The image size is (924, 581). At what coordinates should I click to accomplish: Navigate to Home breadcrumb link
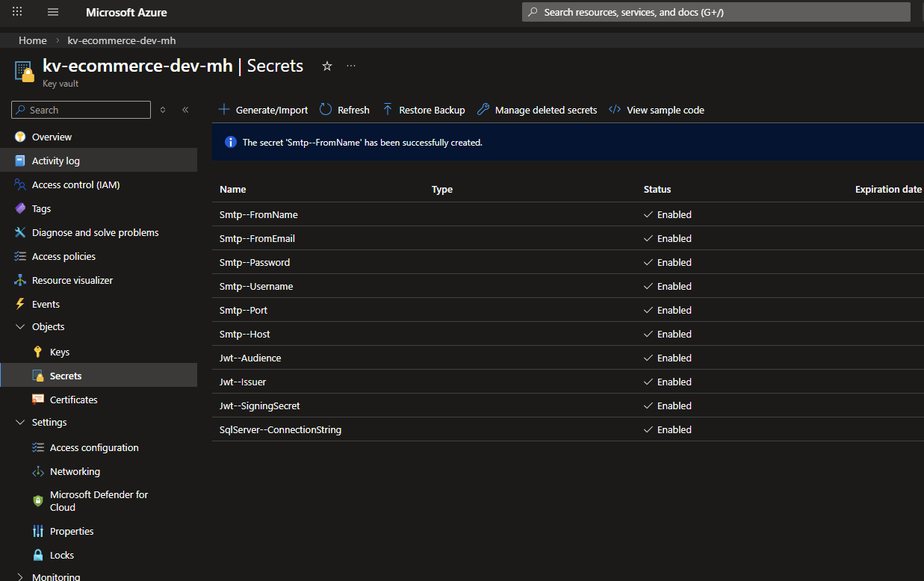click(x=33, y=40)
